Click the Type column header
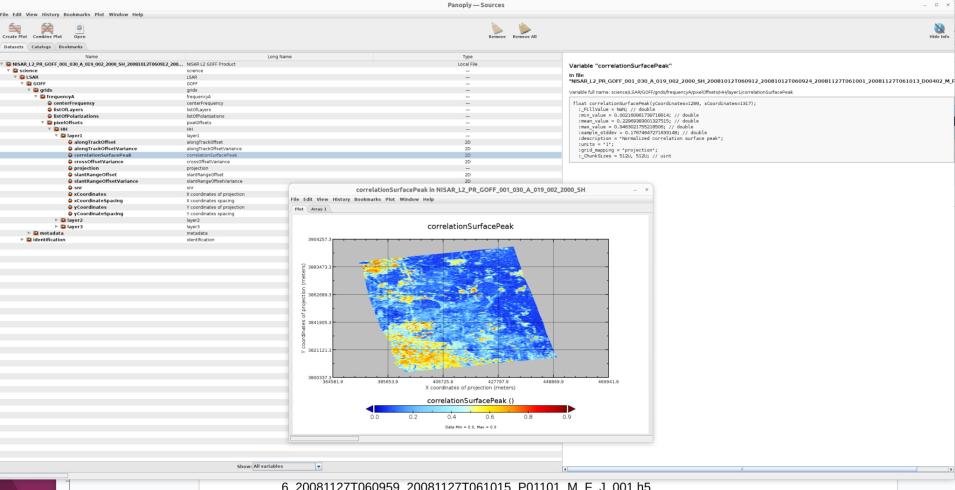 point(468,57)
